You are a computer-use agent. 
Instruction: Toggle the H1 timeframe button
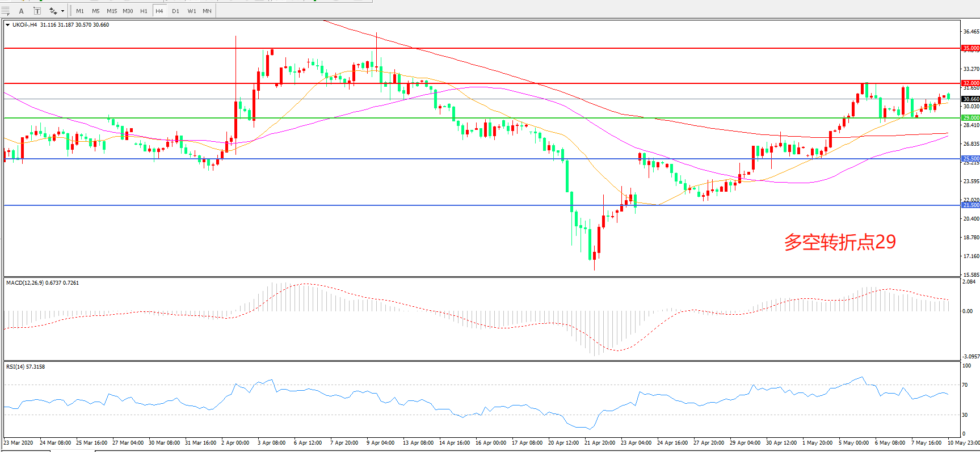click(x=144, y=11)
